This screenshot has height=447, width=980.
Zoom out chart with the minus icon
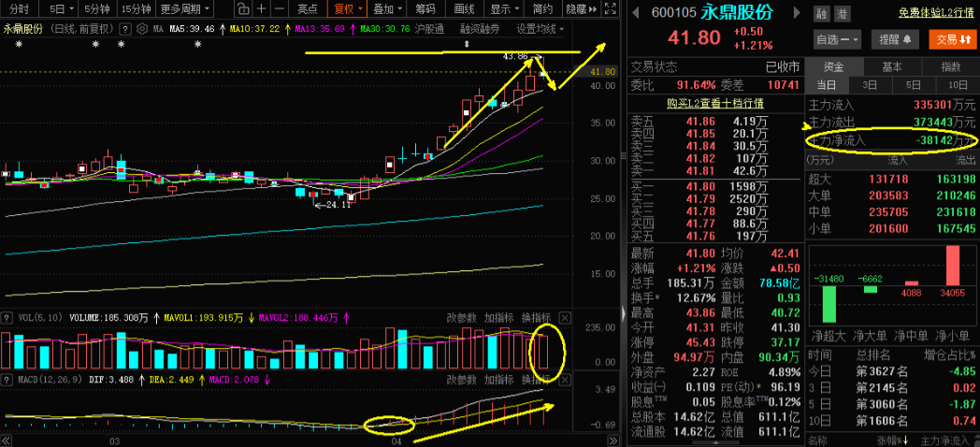coord(280,8)
